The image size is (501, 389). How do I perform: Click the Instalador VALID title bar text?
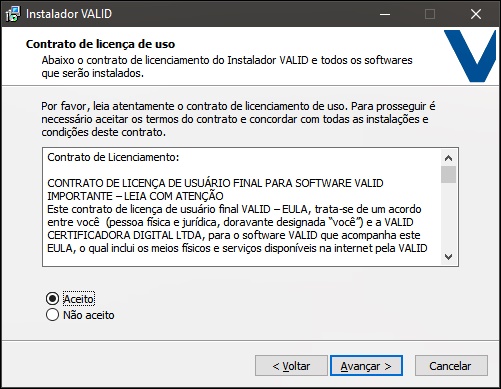(69, 14)
